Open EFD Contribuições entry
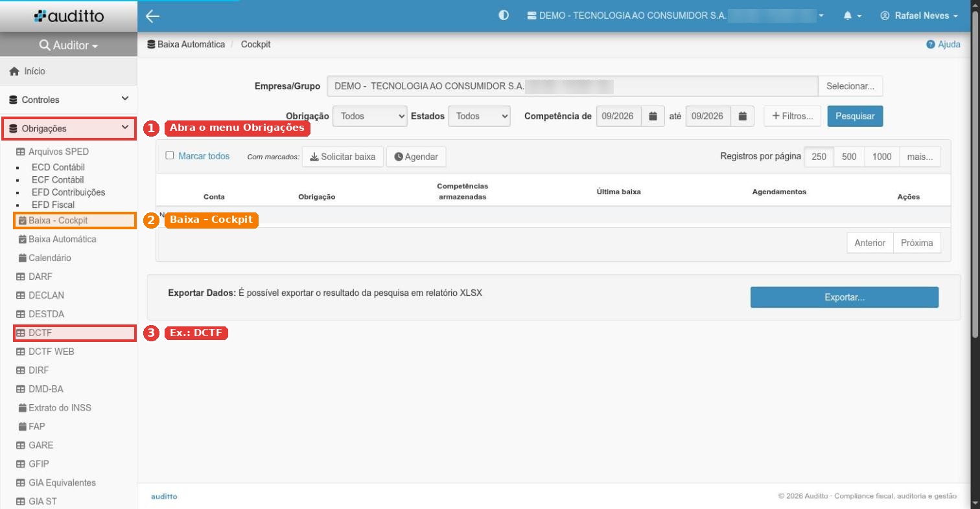This screenshot has width=980, height=509. point(68,192)
